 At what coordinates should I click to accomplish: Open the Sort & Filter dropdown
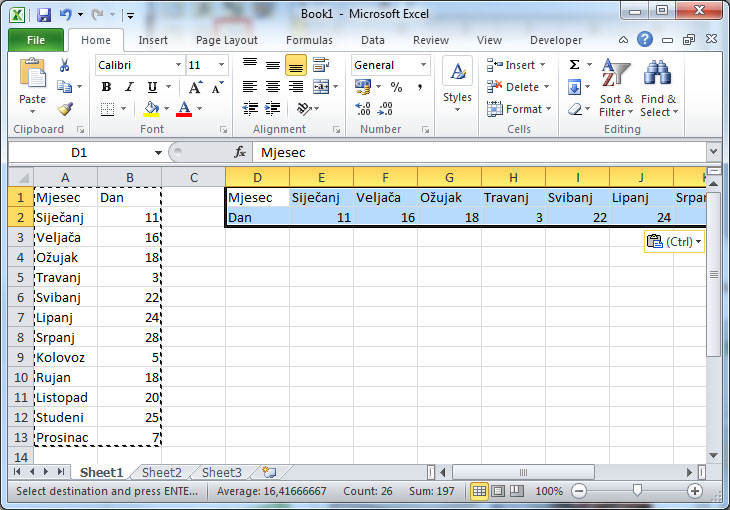click(615, 88)
